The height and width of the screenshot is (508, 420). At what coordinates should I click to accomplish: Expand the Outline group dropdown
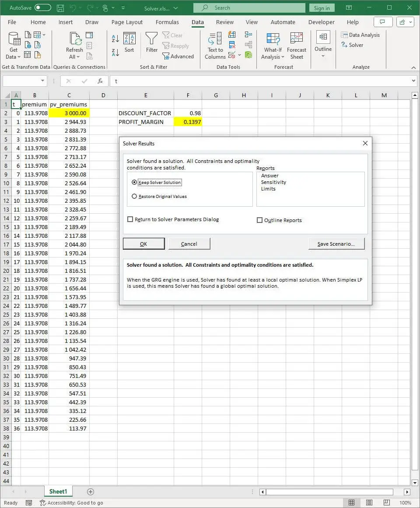[x=323, y=56]
